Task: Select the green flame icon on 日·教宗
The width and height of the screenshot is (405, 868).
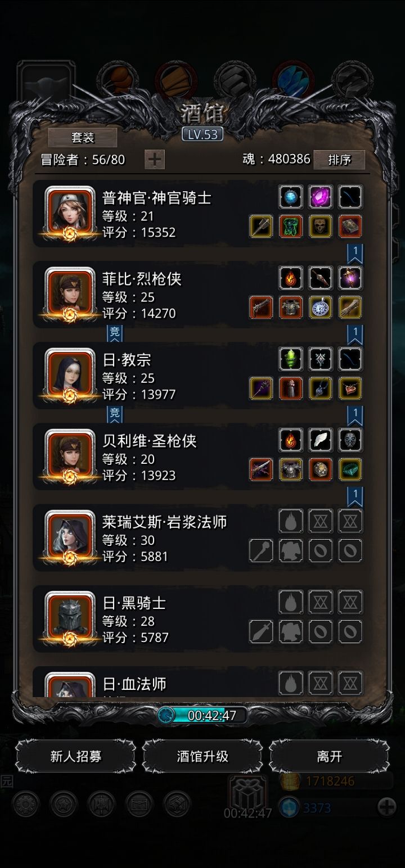Action: click(x=291, y=359)
